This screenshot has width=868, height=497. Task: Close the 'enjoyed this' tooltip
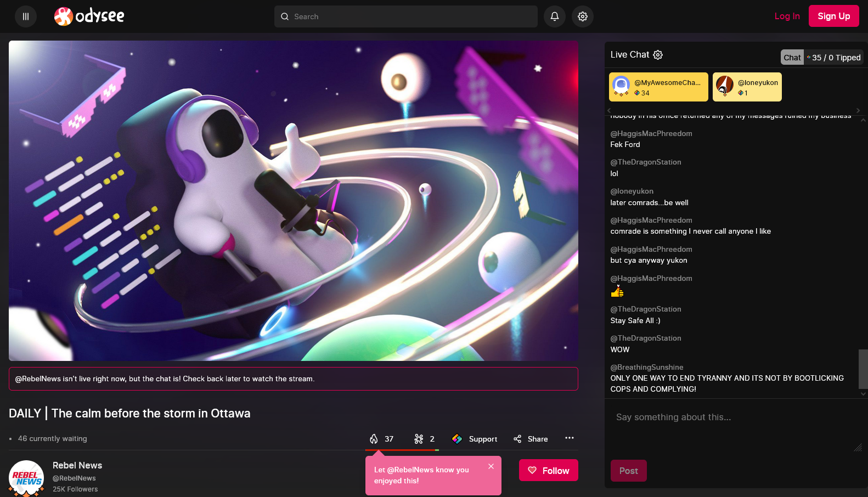pyautogui.click(x=491, y=466)
